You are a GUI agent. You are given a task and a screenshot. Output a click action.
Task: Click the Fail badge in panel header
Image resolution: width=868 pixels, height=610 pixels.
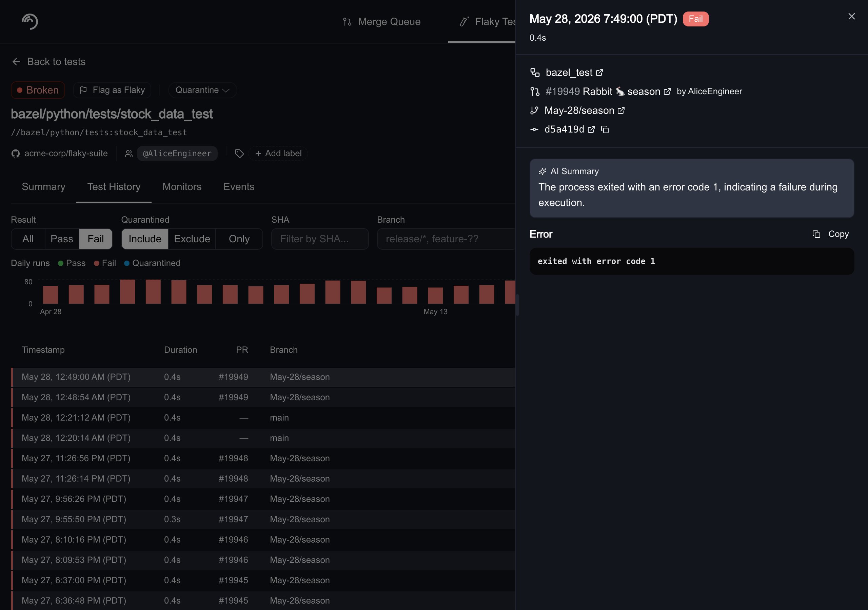pyautogui.click(x=696, y=19)
